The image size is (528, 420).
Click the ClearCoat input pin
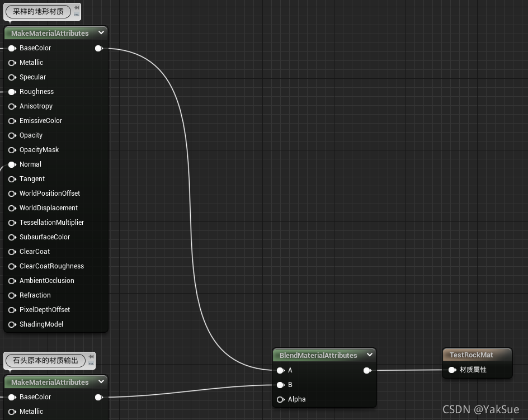click(12, 252)
